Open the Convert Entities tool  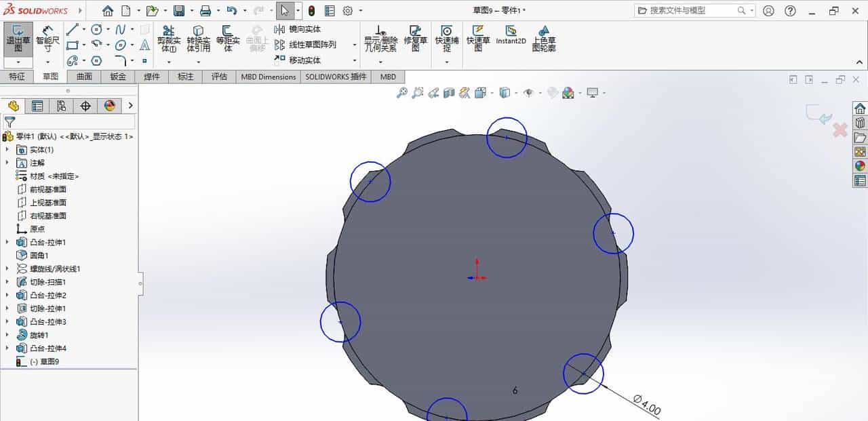tap(199, 37)
